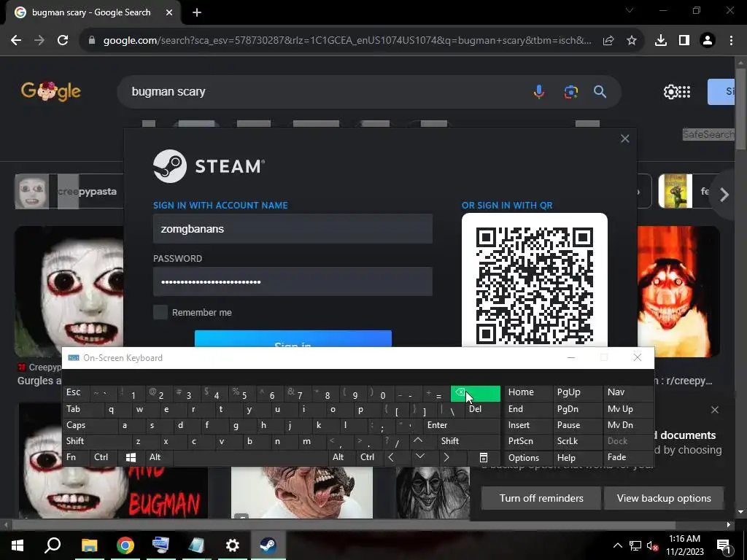Close the Steam sign-in dialog X

(625, 139)
